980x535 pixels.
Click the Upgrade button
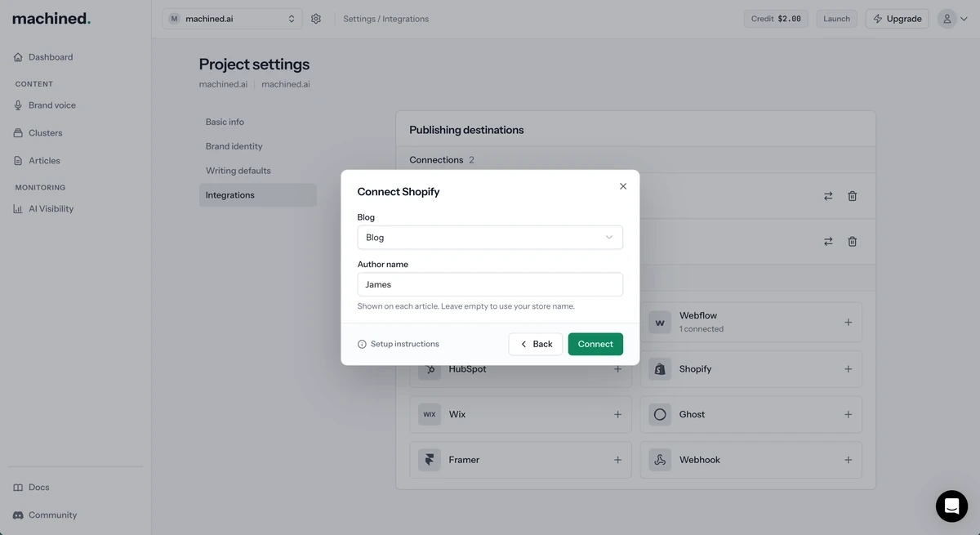(x=897, y=19)
